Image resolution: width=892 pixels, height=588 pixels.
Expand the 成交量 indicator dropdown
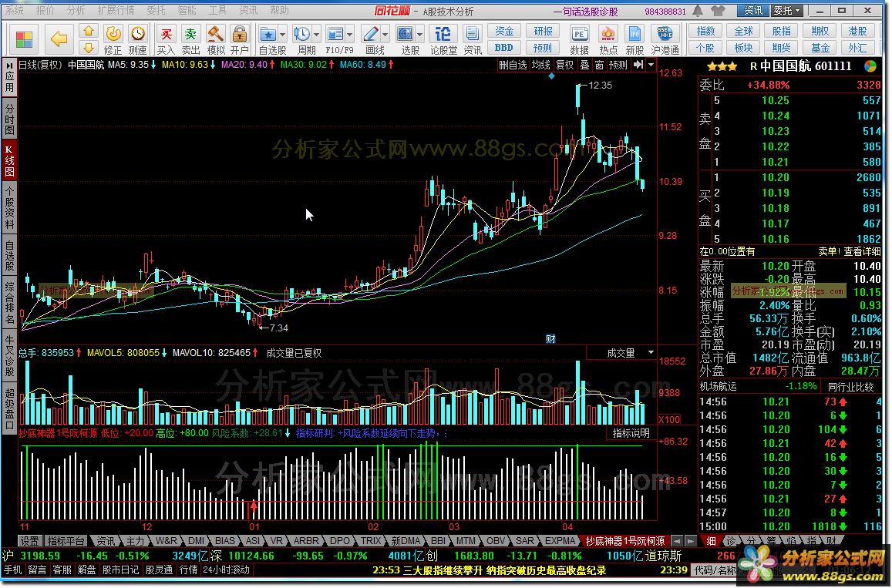650,353
